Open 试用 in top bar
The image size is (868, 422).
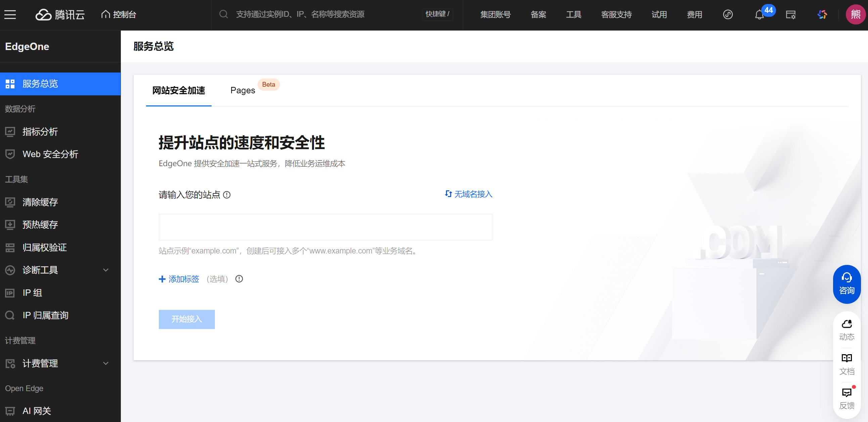pyautogui.click(x=659, y=14)
